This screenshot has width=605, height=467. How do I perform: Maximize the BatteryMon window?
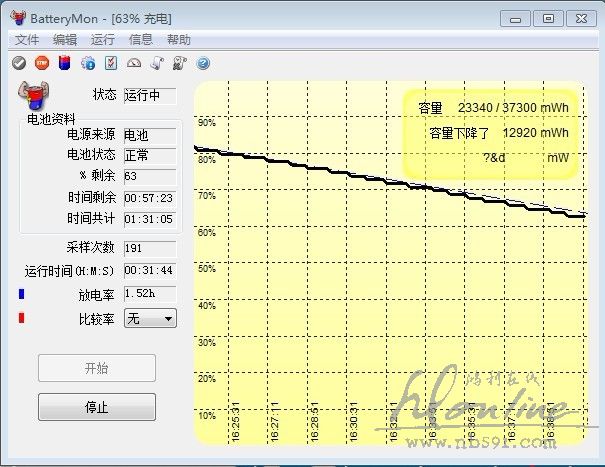pyautogui.click(x=548, y=19)
